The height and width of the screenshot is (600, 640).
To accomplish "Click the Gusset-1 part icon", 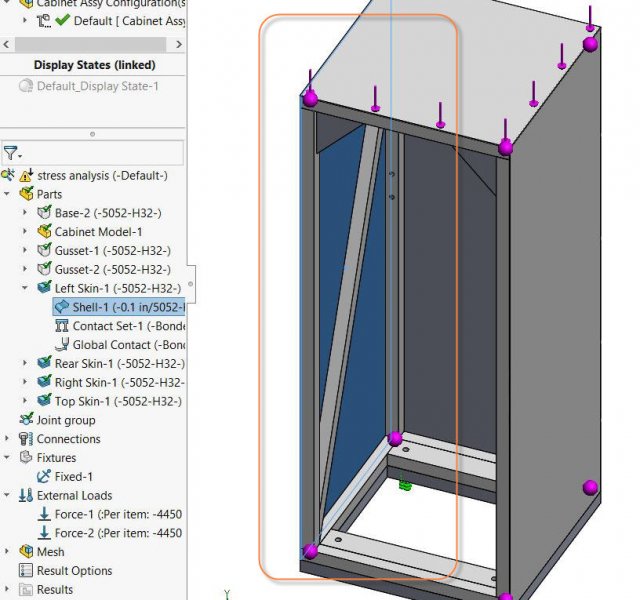I will coord(44,250).
